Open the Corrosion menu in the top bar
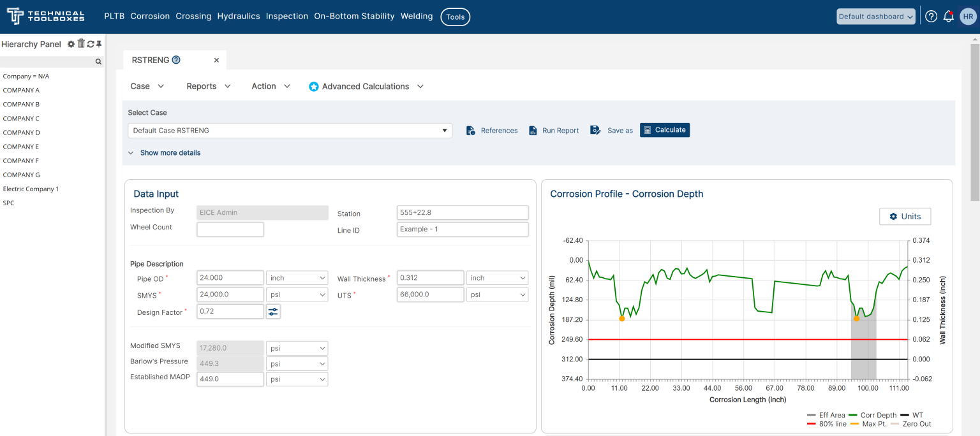 point(150,16)
